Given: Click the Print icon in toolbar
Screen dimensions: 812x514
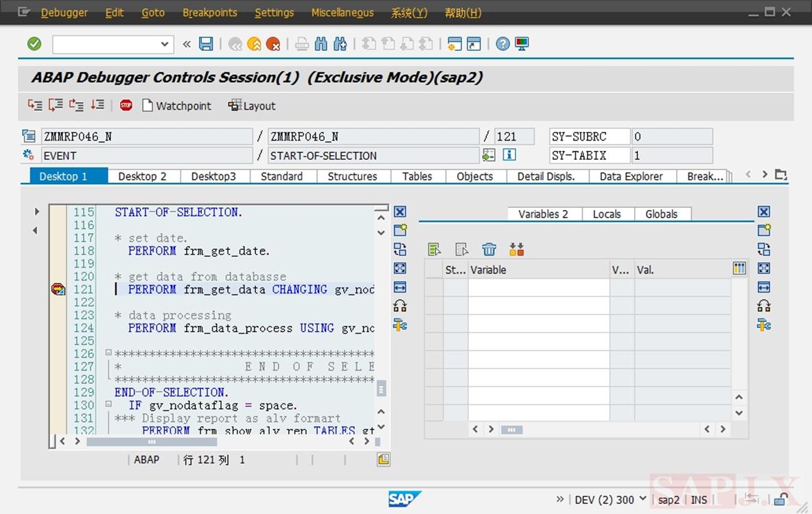Looking at the screenshot, I should tap(302, 44).
